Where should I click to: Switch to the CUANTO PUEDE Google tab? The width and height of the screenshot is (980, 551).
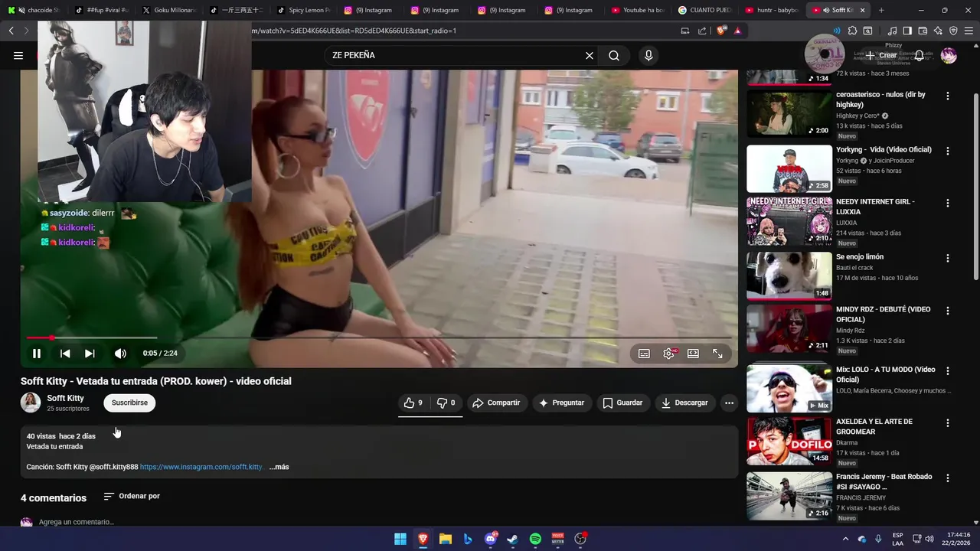tap(704, 10)
